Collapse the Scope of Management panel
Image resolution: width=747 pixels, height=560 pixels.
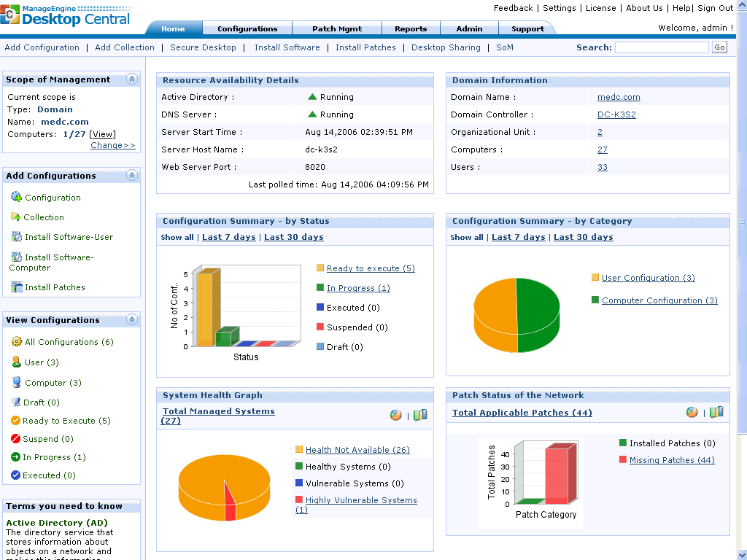tap(132, 79)
